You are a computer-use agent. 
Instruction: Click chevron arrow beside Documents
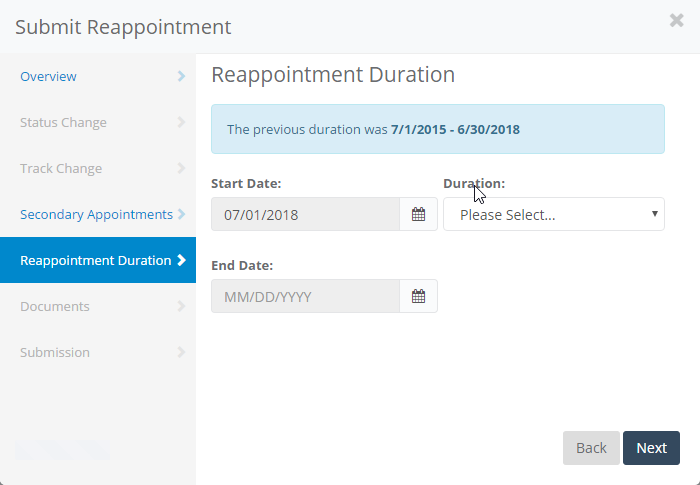[181, 306]
